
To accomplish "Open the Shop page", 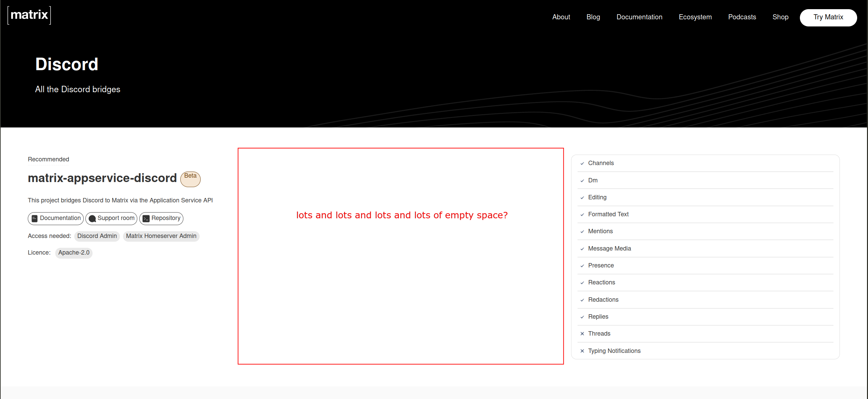I will click(780, 17).
